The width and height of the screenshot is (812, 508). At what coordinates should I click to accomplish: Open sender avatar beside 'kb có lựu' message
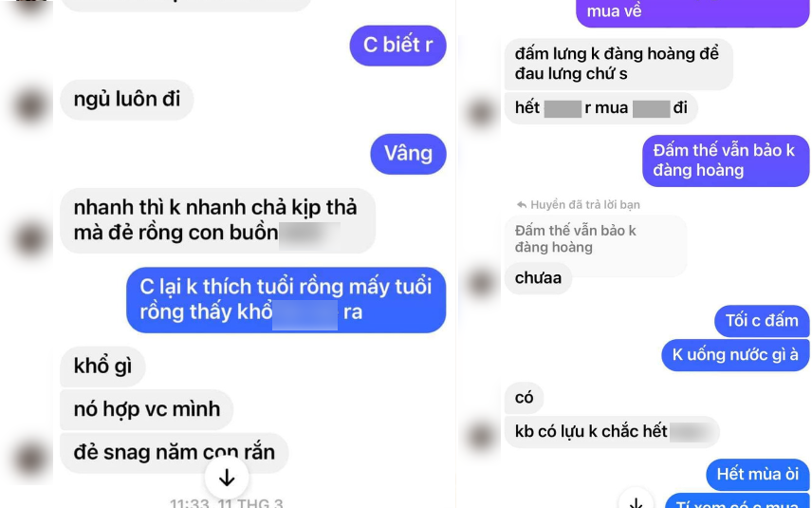(x=480, y=434)
